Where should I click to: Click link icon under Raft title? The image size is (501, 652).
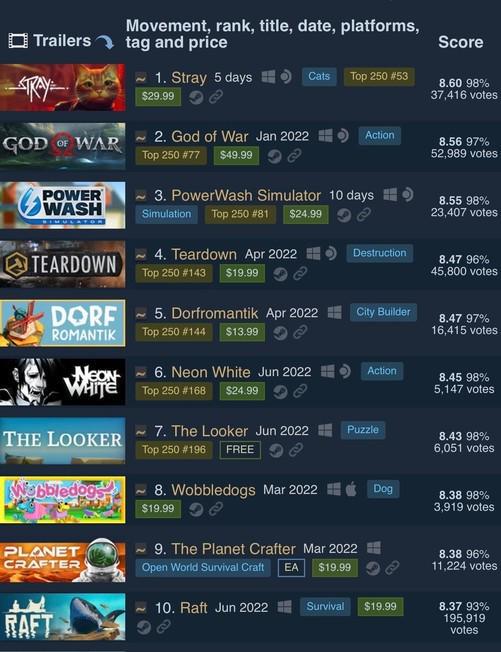coord(163,626)
